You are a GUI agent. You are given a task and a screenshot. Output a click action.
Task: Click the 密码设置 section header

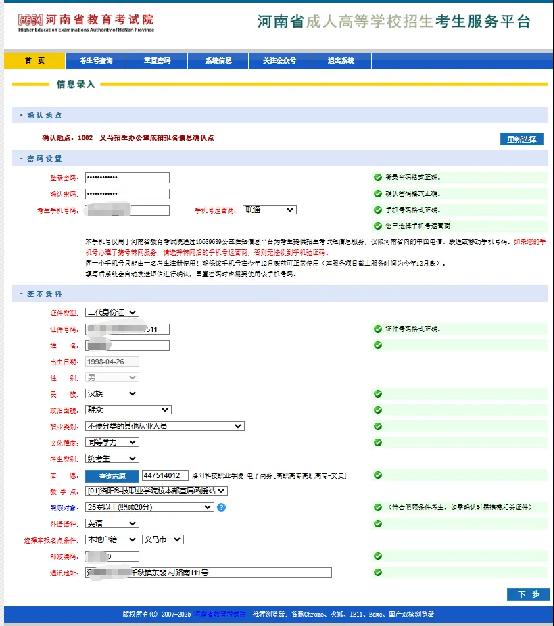point(279,158)
